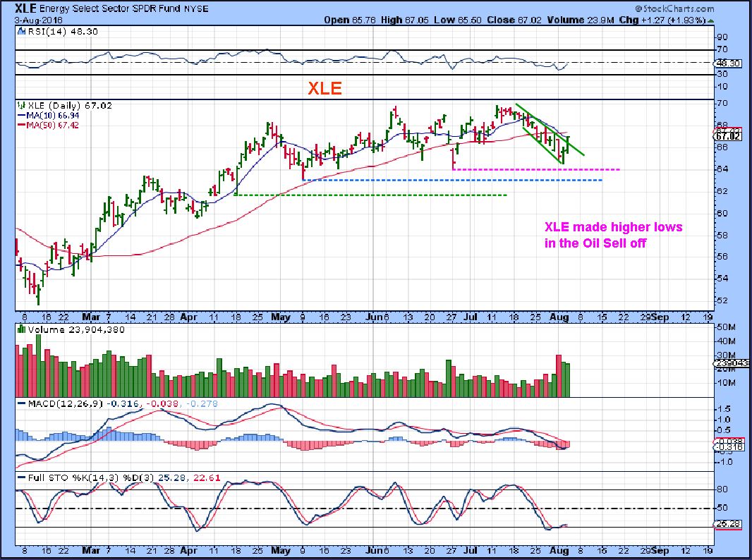Click the magenta dotted support line
The image size is (752, 560).
point(536,169)
